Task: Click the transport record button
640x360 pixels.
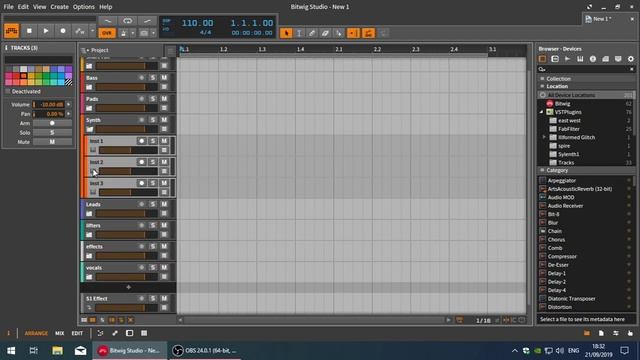Action: 62,31
